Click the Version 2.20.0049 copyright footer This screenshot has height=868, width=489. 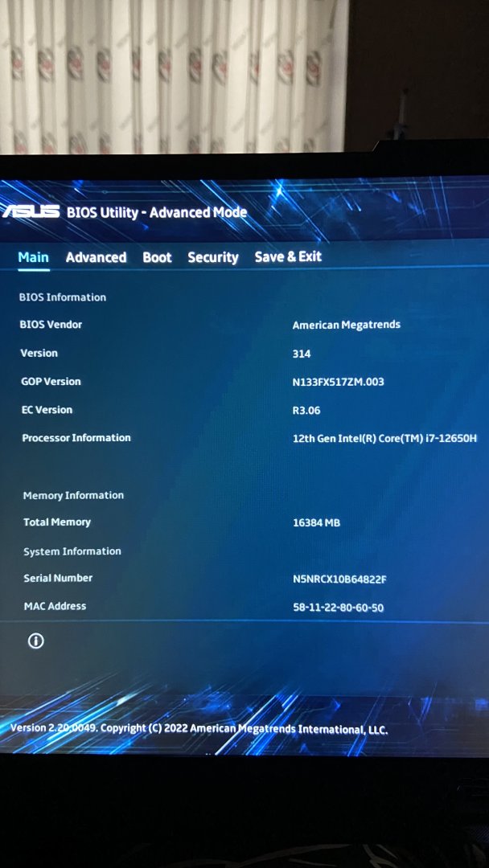click(199, 729)
